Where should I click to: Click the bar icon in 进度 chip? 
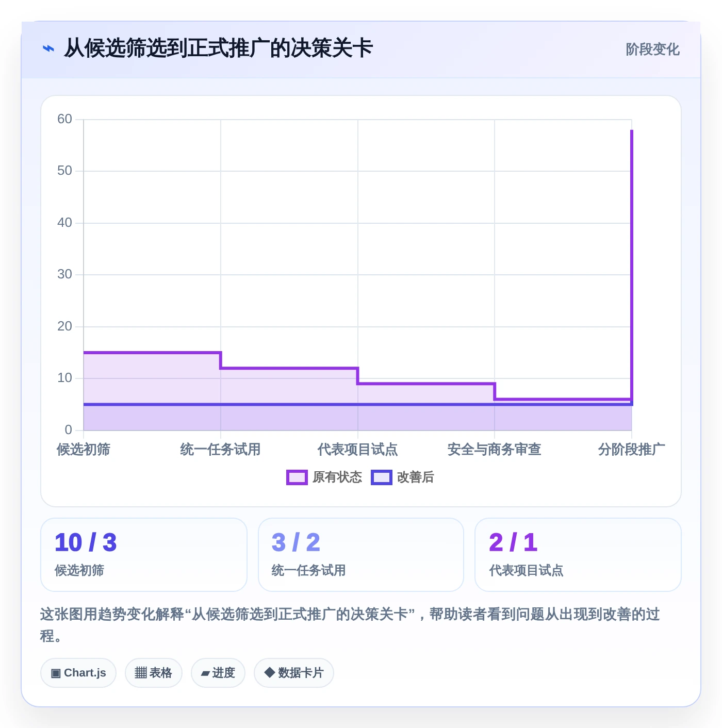coord(205,673)
